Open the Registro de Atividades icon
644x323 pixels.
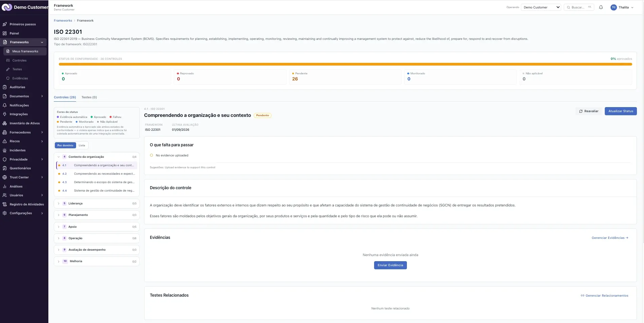pos(5,204)
